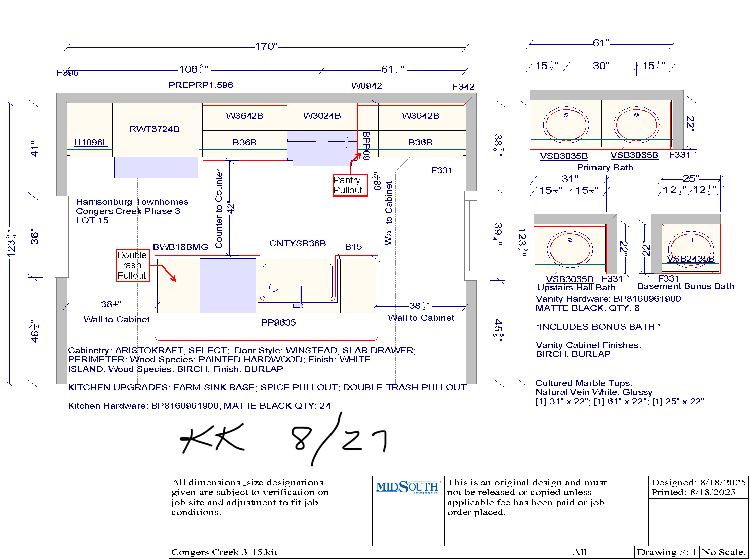Click the RWT3724B cabinet
The image size is (750, 560).
[155, 129]
